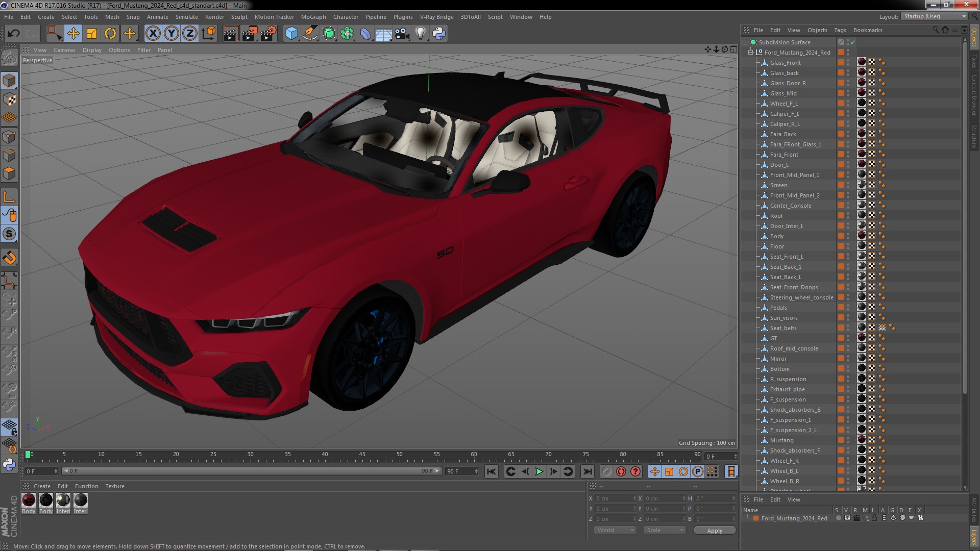The width and height of the screenshot is (980, 551).
Task: Open the vertical Structure tab
Action: click(974, 136)
